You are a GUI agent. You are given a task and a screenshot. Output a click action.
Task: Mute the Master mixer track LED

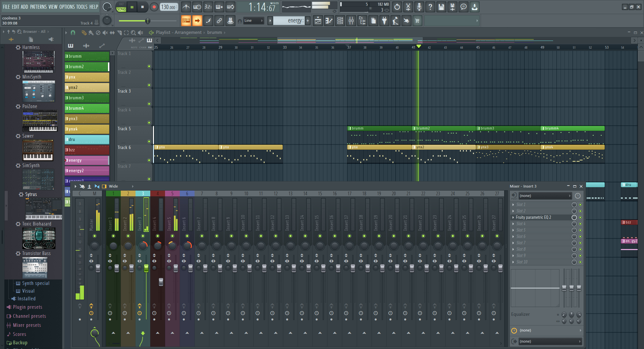[95, 236]
